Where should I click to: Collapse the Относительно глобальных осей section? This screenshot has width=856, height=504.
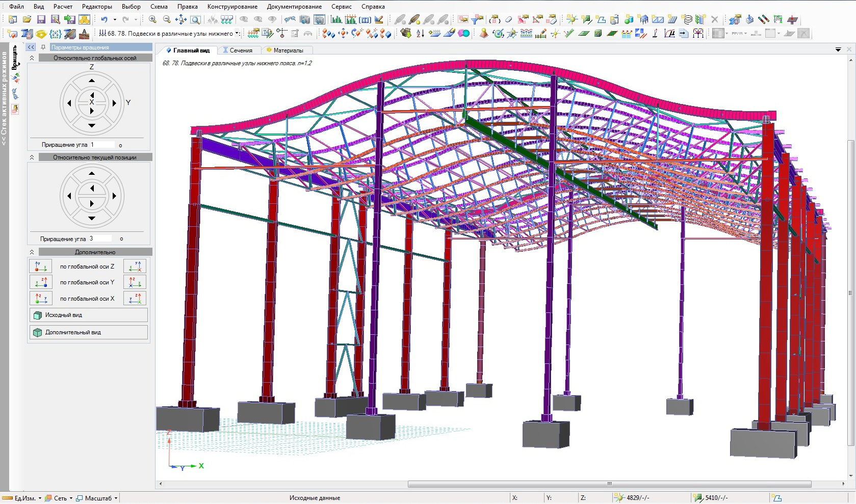pos(32,58)
